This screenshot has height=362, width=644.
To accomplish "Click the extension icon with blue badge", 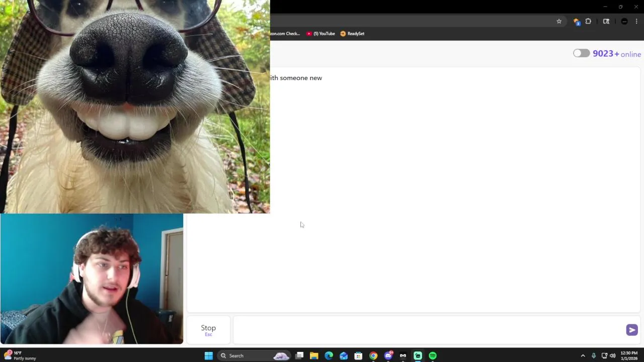I will [577, 21].
